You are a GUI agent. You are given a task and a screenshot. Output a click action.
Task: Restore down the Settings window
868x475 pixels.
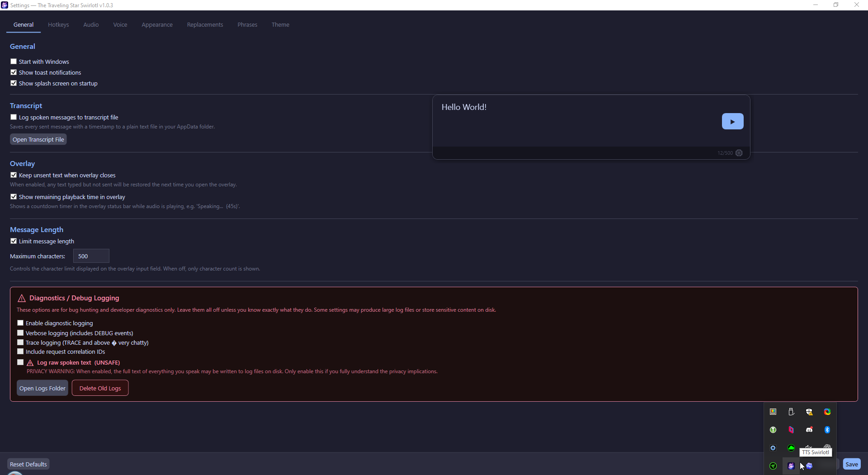click(836, 5)
